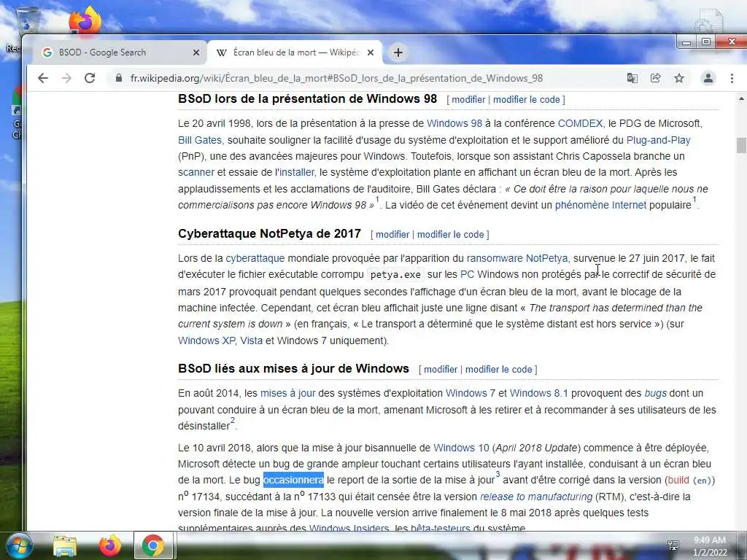The image size is (747, 560).
Task: Open the phénomène Internet link
Action: click(x=601, y=205)
